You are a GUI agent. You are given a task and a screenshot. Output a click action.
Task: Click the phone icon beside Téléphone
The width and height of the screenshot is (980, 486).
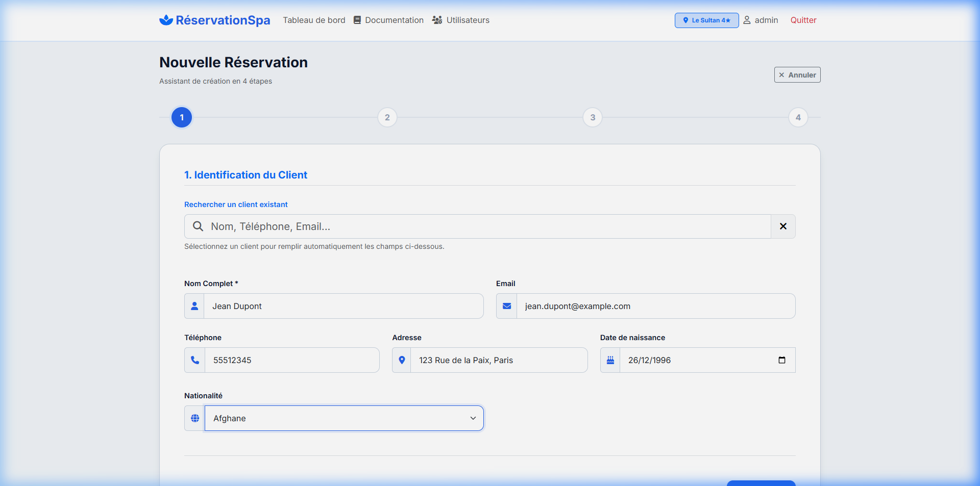[x=195, y=360]
